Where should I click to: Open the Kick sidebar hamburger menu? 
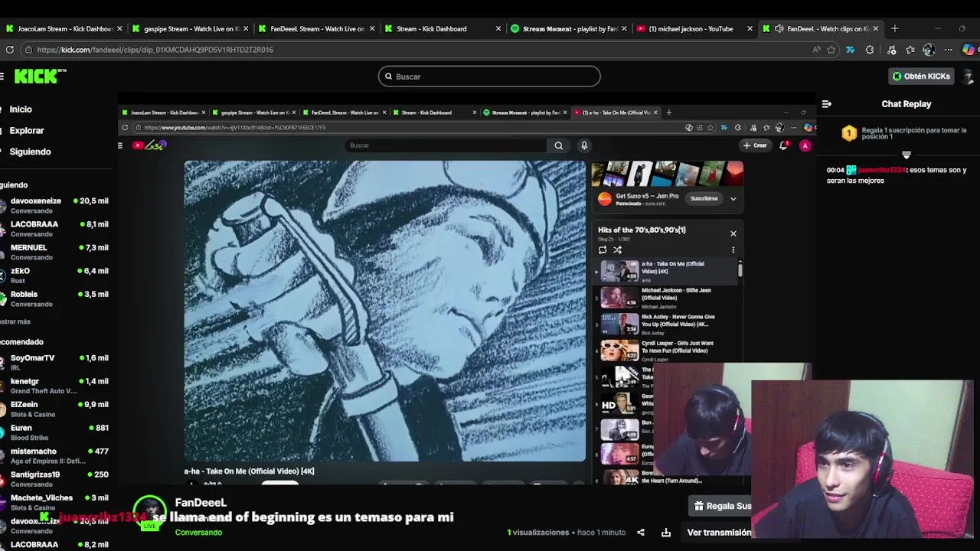(x=2, y=76)
